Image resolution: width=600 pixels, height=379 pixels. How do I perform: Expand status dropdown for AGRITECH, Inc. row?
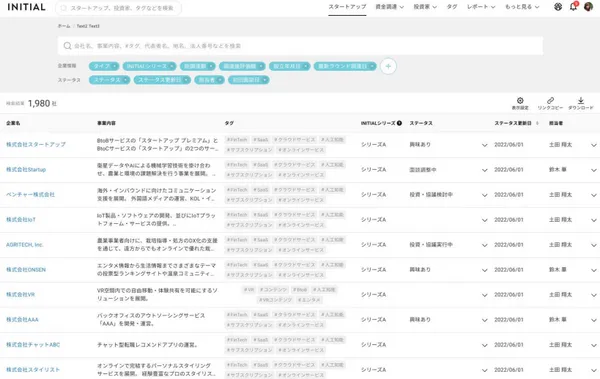(484, 245)
